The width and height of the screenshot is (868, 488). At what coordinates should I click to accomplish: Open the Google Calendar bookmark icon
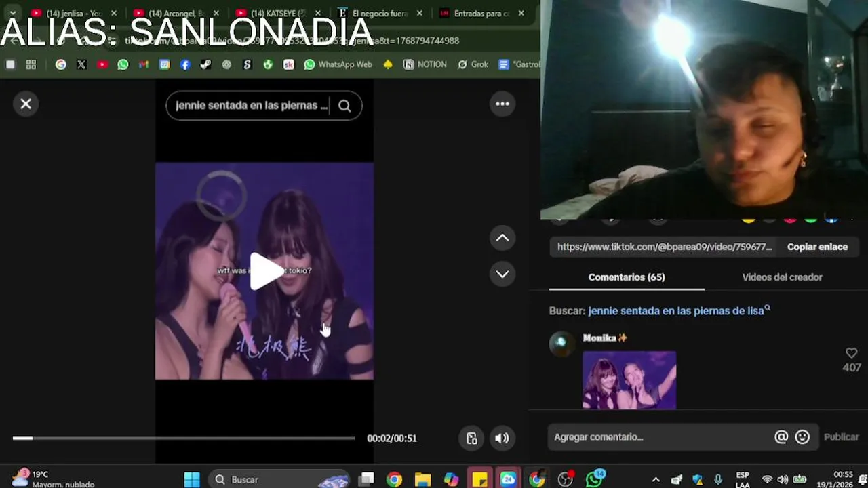164,64
